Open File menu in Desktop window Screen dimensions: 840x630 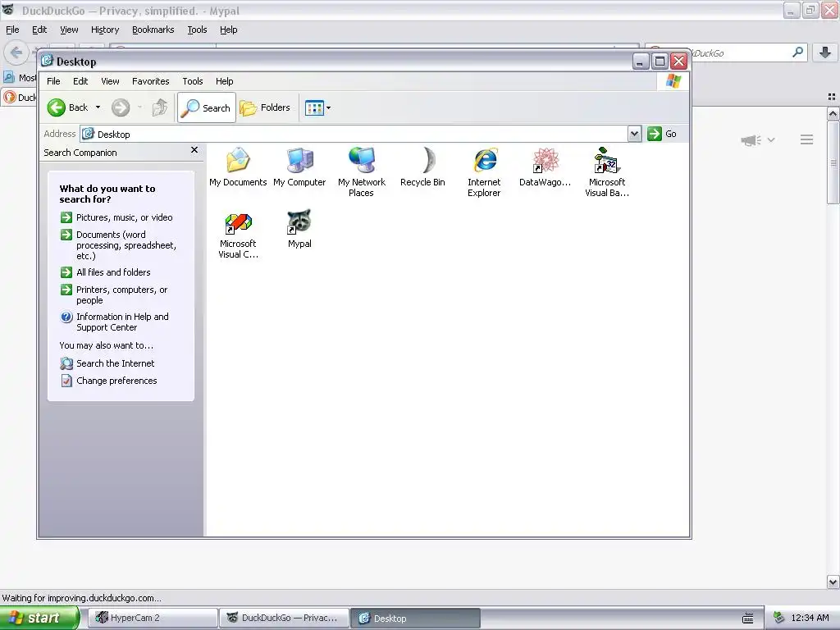53,81
